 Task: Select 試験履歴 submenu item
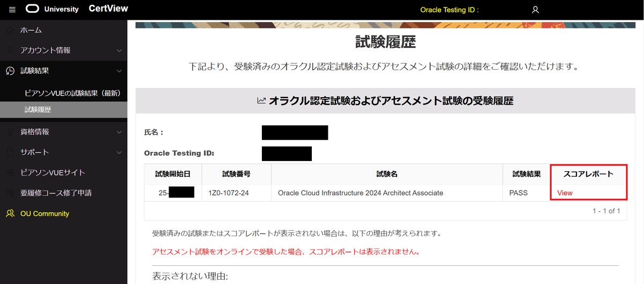(38, 110)
